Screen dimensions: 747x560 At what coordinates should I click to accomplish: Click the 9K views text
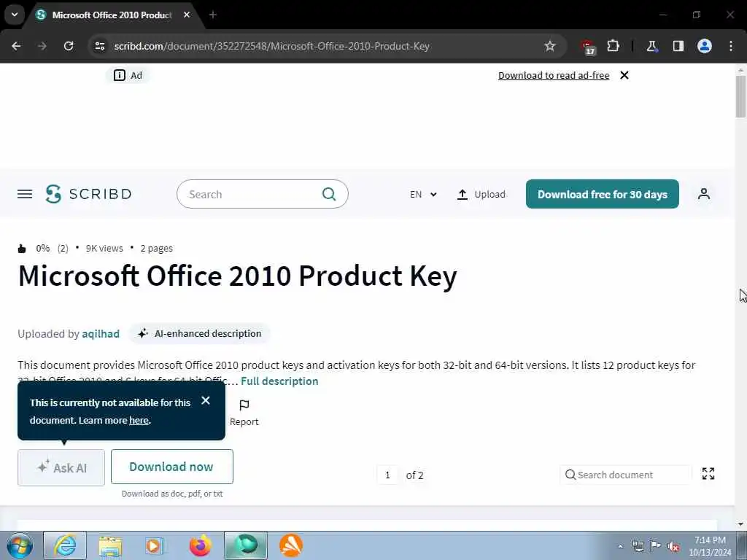(x=104, y=249)
